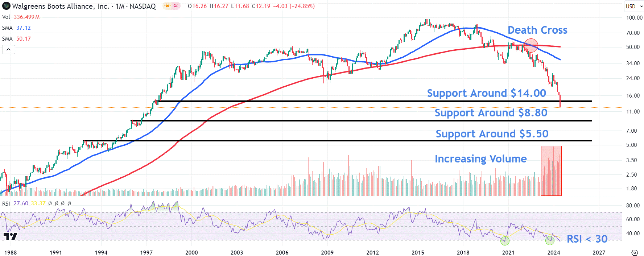The height and width of the screenshot is (256, 644).
Task: Click the Vol 336.499M indicator legend
Action: pos(21,17)
